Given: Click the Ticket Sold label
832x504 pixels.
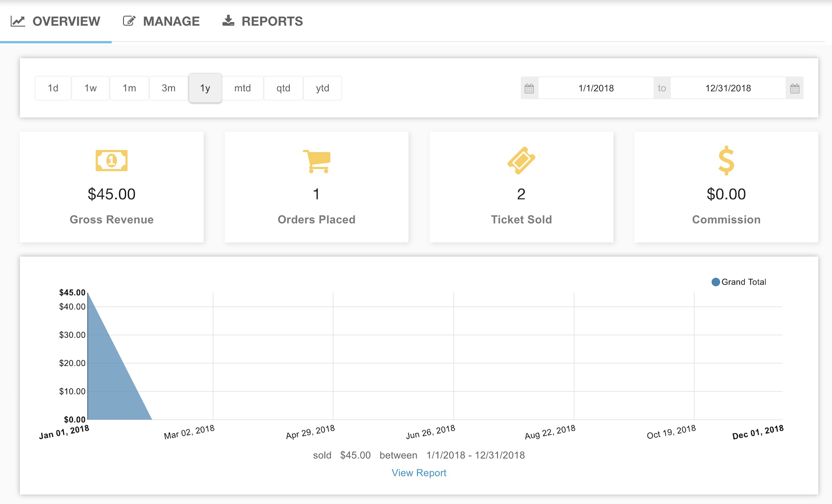Looking at the screenshot, I should [x=522, y=220].
